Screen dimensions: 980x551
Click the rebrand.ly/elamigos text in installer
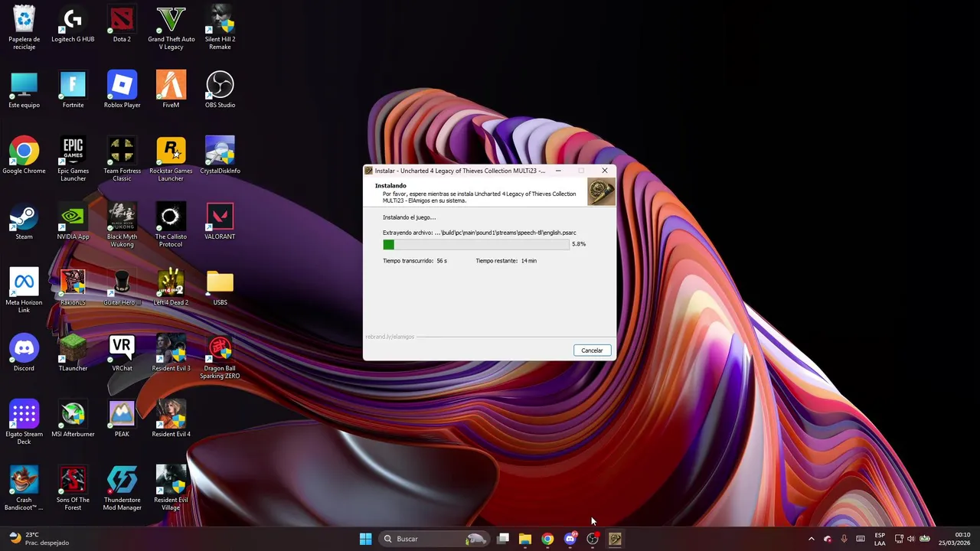pyautogui.click(x=390, y=337)
